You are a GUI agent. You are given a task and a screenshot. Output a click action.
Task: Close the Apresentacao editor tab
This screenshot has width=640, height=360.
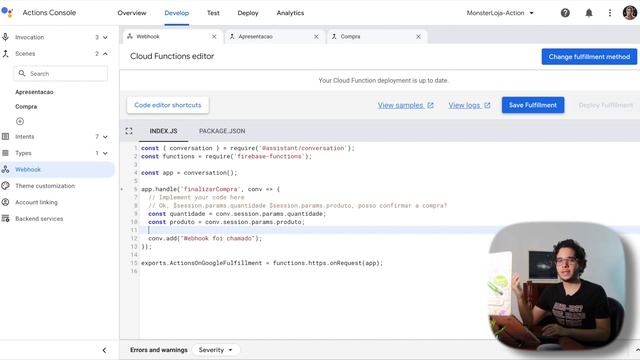[316, 37]
